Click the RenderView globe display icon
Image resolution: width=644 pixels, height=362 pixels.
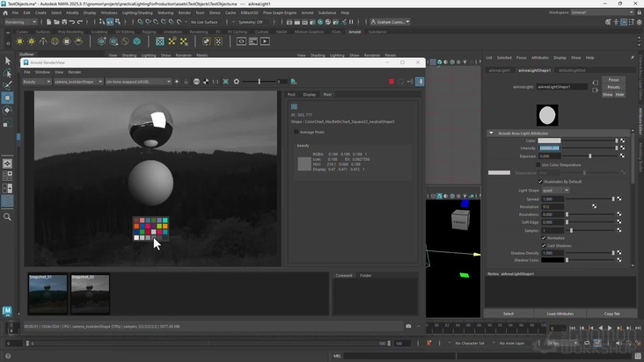pos(196,82)
